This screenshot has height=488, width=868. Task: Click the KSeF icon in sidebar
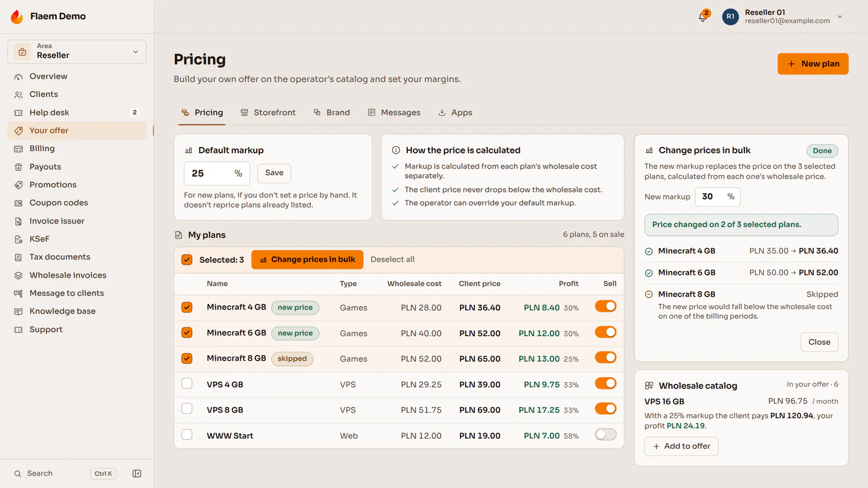[18, 239]
